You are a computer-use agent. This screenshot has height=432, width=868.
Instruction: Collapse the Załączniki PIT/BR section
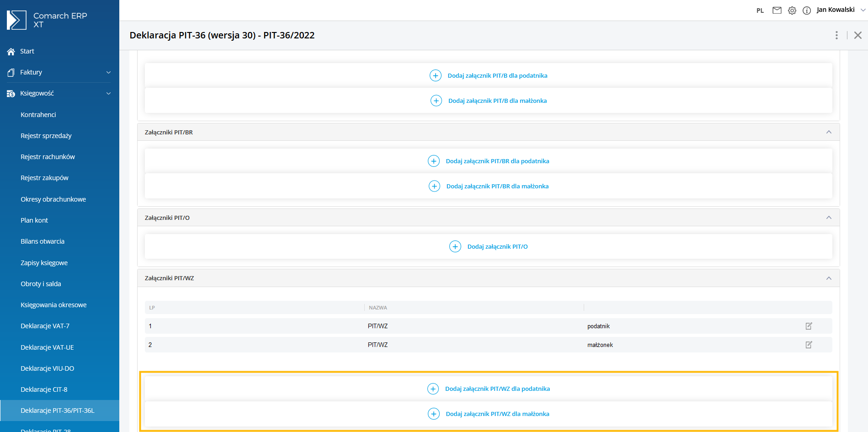828,132
